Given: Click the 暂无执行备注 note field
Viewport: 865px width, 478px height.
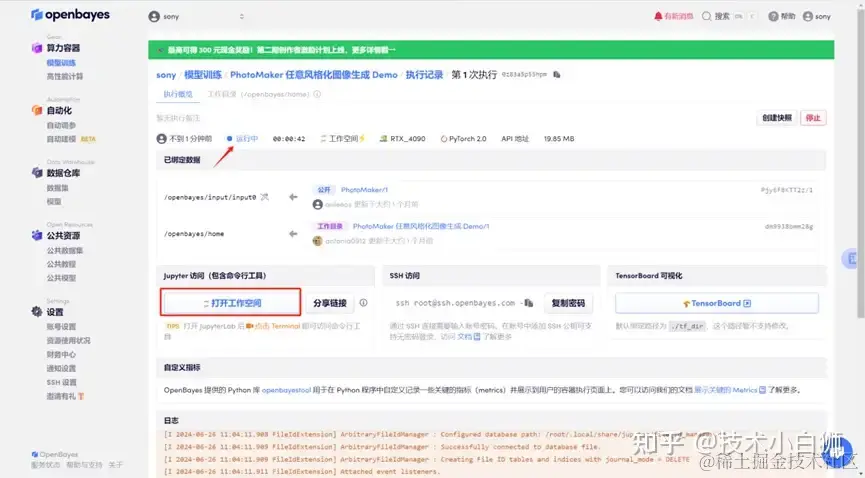Looking at the screenshot, I should (x=178, y=118).
